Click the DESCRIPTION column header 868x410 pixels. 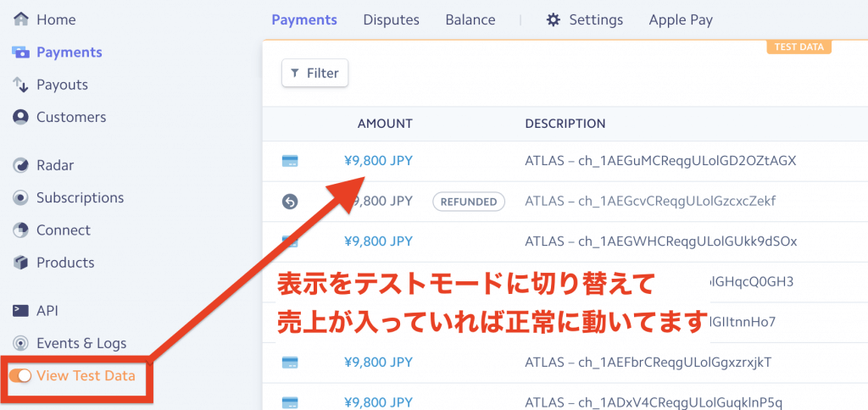565,124
